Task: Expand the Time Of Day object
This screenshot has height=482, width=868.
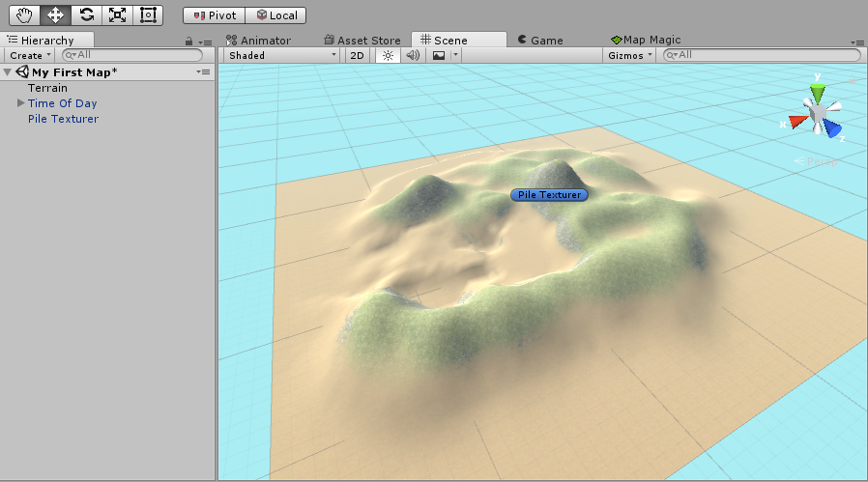Action: pyautogui.click(x=20, y=103)
